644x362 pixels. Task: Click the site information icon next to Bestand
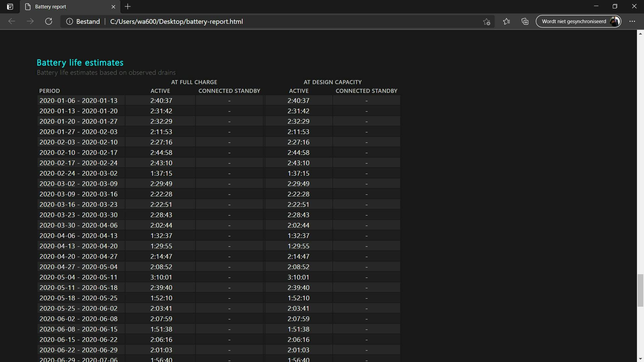click(69, 21)
